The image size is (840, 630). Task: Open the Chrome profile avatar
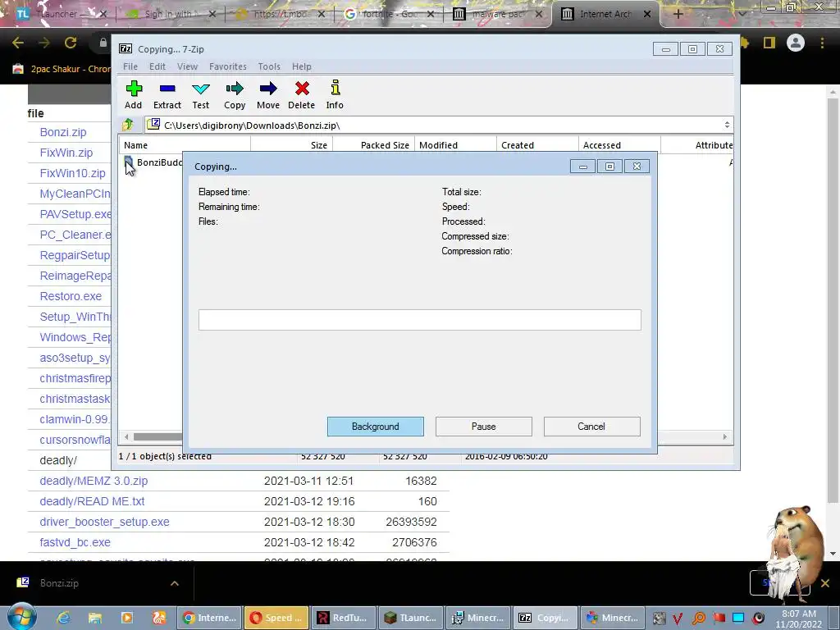[x=796, y=43]
